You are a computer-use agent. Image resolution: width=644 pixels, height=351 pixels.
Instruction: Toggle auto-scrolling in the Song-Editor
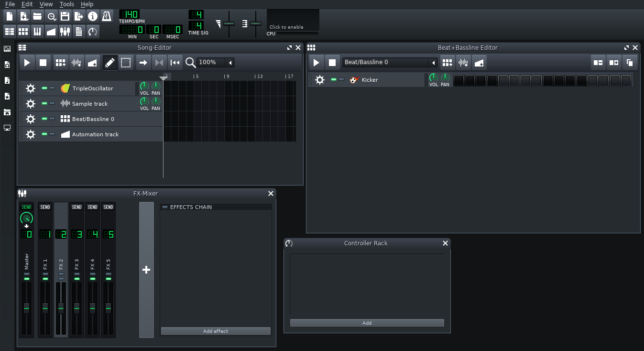143,63
